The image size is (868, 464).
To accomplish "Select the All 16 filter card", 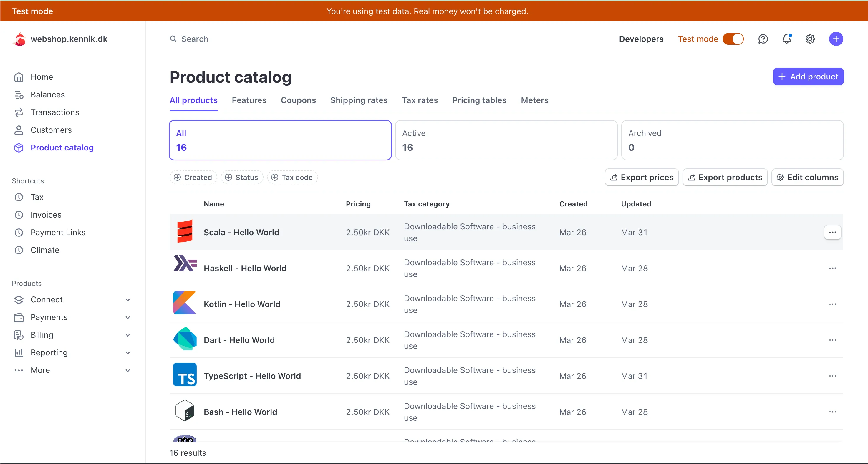I will (280, 140).
